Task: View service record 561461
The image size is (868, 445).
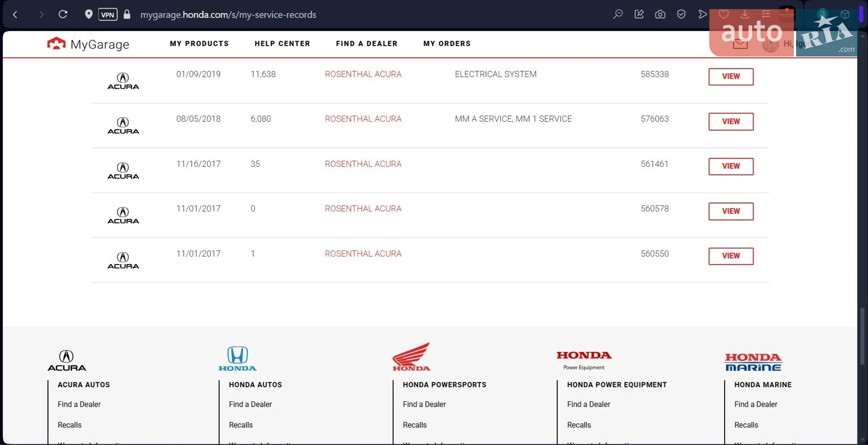Action: pos(731,166)
